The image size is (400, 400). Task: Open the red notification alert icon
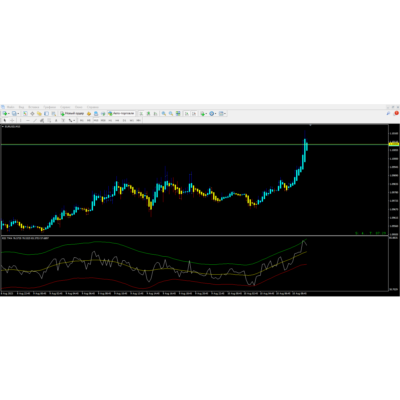(x=396, y=113)
